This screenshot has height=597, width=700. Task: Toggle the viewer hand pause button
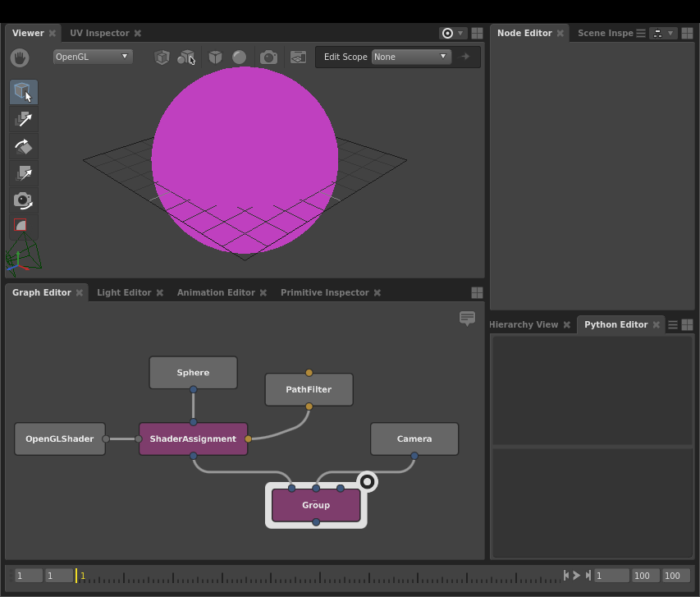[x=20, y=57]
